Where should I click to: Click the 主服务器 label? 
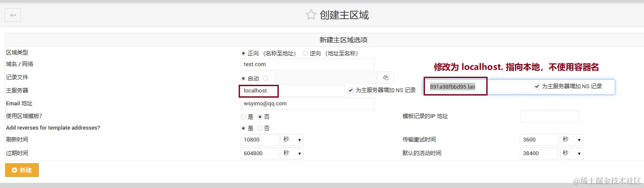click(x=17, y=91)
